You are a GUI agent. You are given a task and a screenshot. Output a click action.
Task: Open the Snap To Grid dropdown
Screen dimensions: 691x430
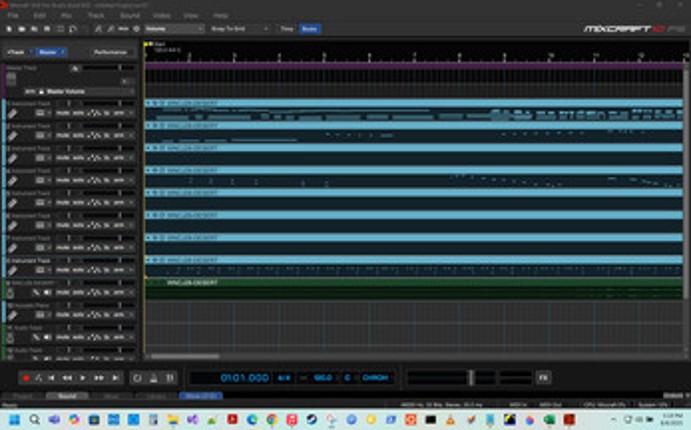click(x=238, y=29)
